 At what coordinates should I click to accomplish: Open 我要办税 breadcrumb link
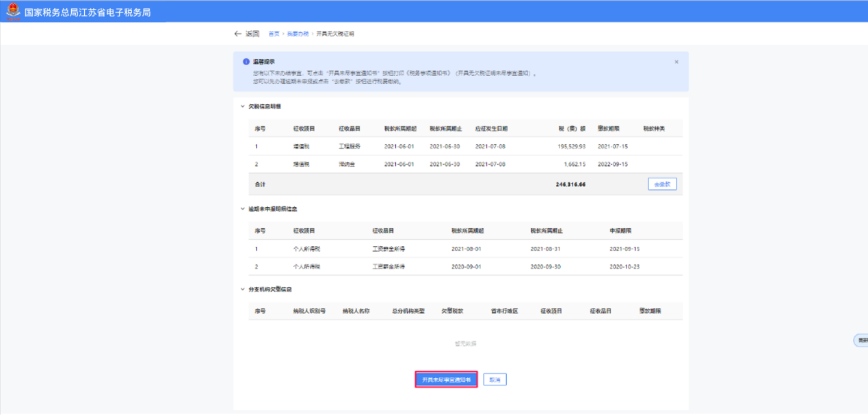pos(298,34)
